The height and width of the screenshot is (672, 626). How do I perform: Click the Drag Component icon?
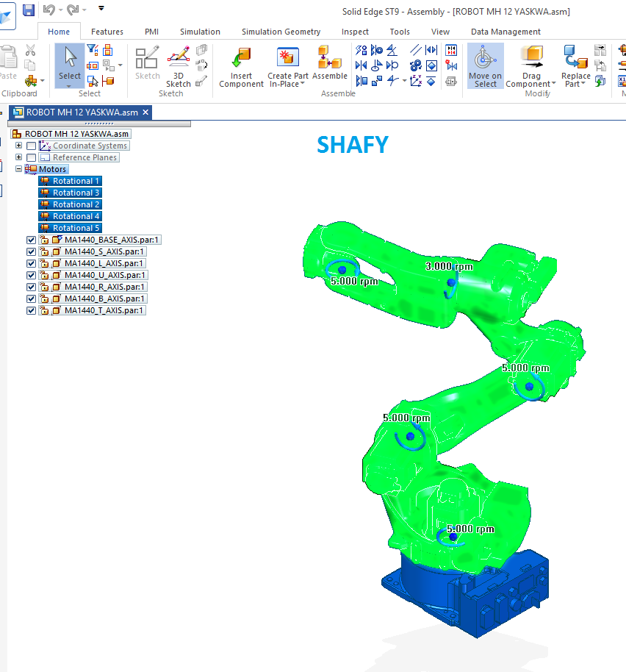point(531,57)
